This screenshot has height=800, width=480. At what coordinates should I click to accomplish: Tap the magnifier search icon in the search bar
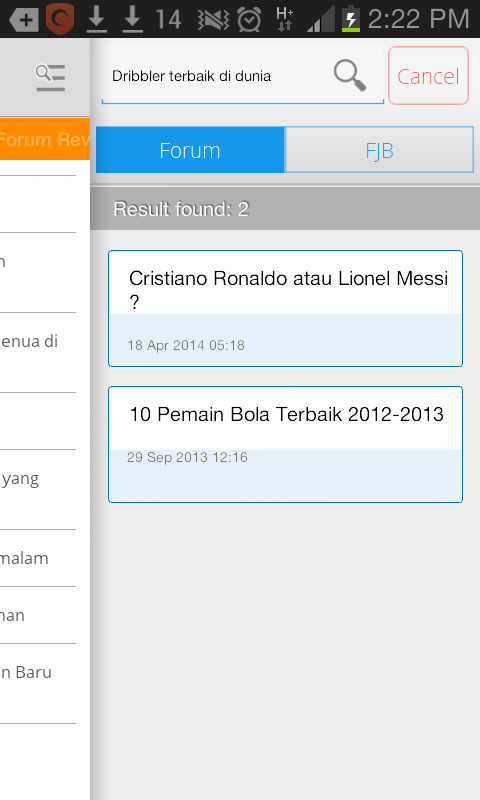click(x=350, y=75)
